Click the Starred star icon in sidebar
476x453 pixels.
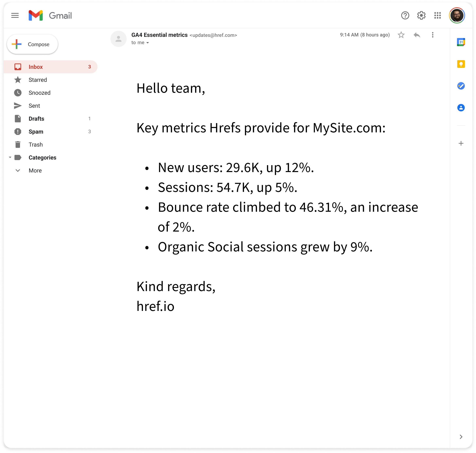click(18, 80)
